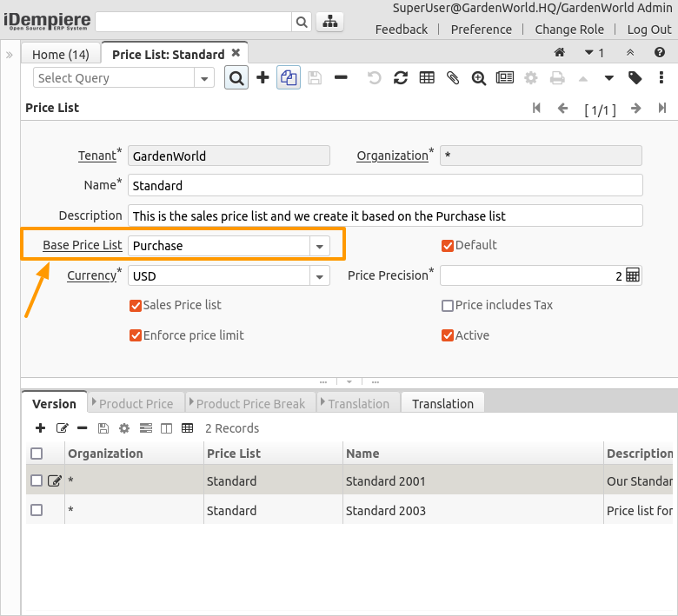Toggle the grid view icon in toolbar

pos(427,78)
